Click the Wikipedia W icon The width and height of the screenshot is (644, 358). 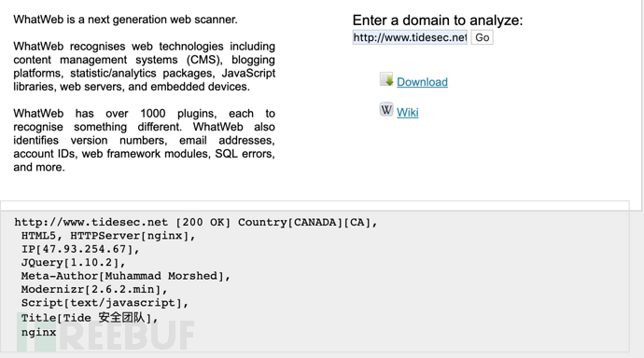[x=386, y=110]
